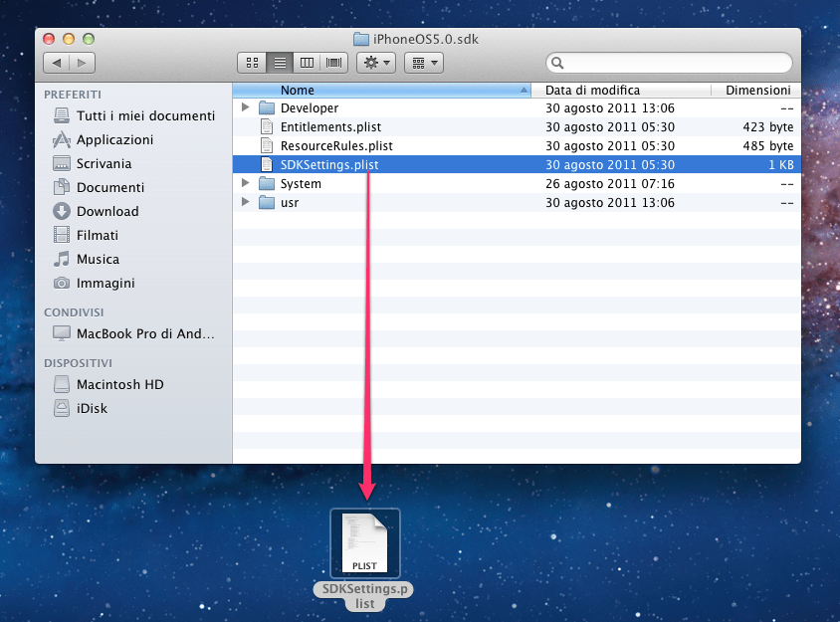Switch to column view
The height and width of the screenshot is (622, 840).
pyautogui.click(x=307, y=63)
